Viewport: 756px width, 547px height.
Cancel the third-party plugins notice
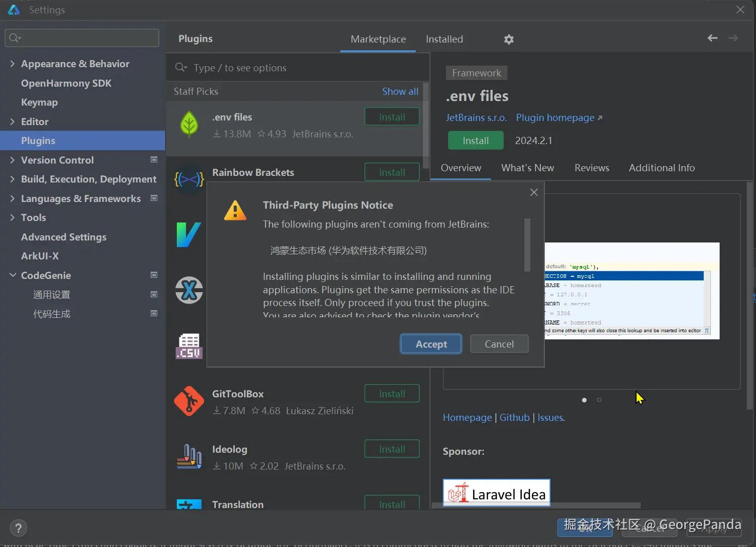pos(499,344)
